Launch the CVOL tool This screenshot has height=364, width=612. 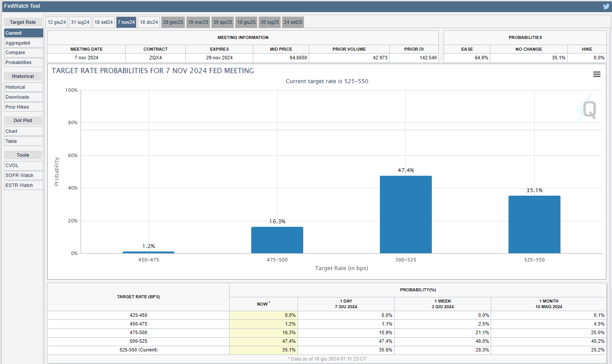23,165
